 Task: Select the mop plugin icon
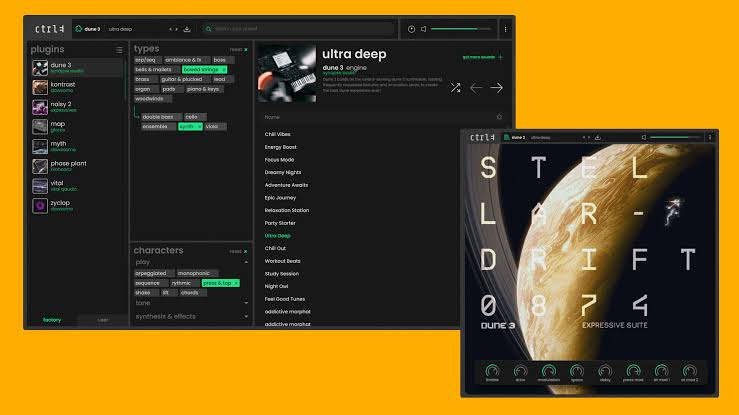click(x=40, y=127)
